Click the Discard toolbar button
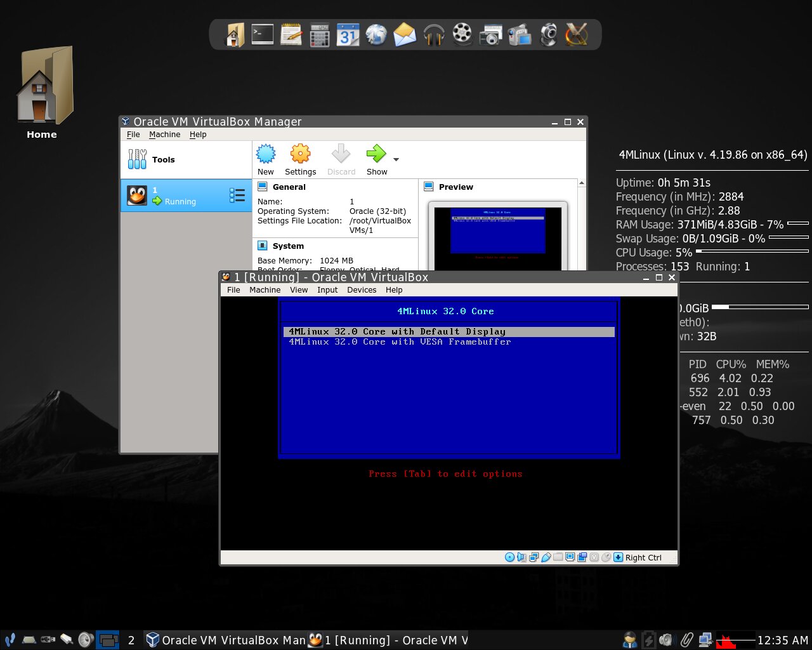 click(x=341, y=159)
